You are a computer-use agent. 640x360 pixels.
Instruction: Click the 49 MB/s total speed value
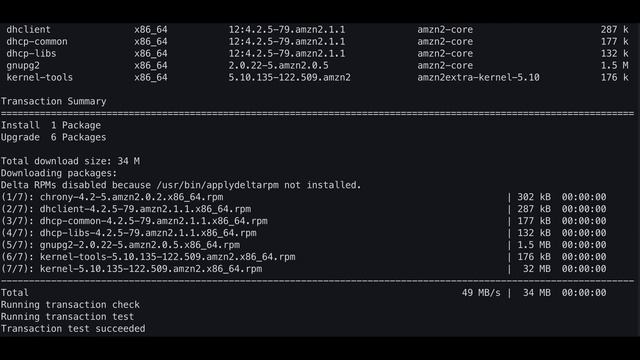point(481,293)
